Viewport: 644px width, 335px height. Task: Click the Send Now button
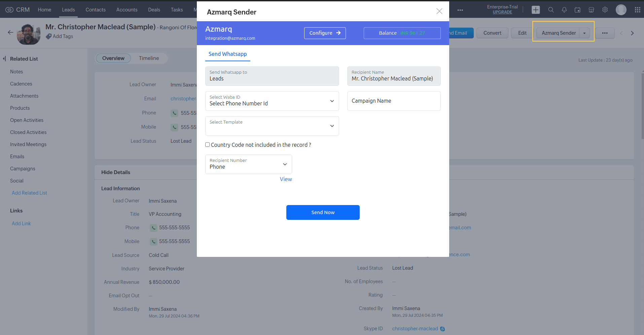[x=323, y=212]
